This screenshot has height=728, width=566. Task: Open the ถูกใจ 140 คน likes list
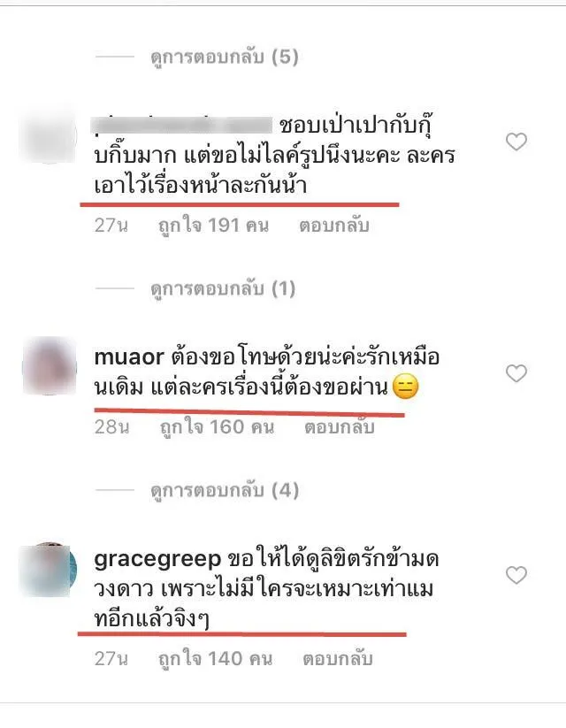(x=216, y=659)
